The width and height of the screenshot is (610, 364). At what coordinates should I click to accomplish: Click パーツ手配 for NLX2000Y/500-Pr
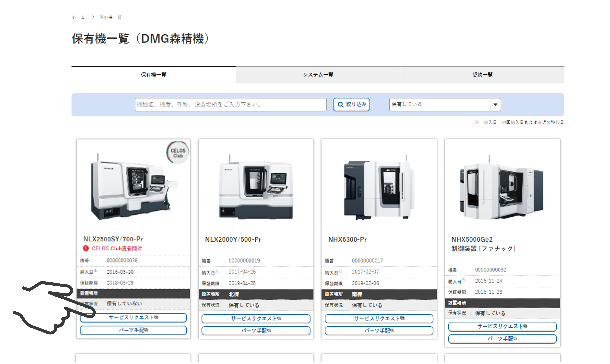[x=256, y=331]
